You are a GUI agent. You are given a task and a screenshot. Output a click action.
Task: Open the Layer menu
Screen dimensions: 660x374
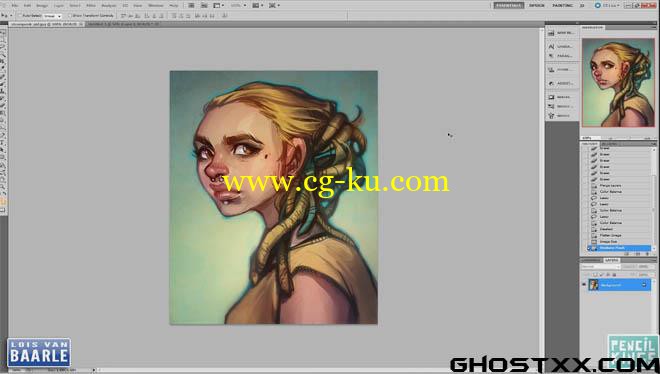pos(59,5)
